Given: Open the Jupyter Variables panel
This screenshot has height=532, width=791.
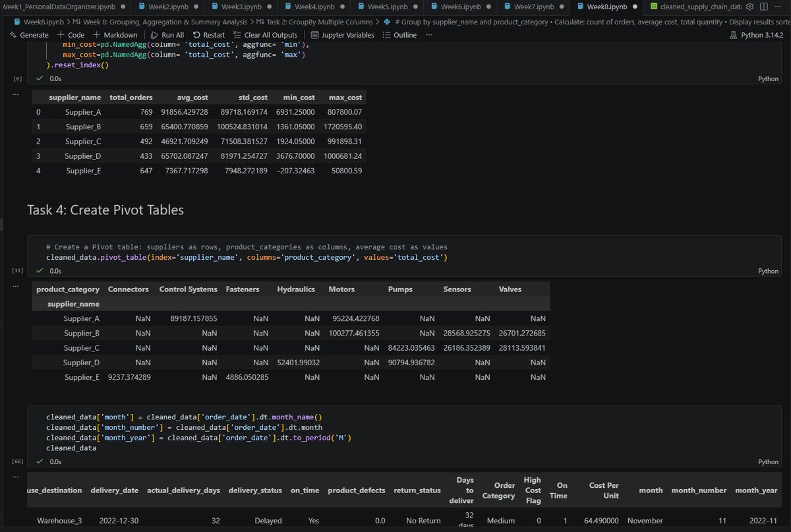Looking at the screenshot, I should [x=342, y=35].
